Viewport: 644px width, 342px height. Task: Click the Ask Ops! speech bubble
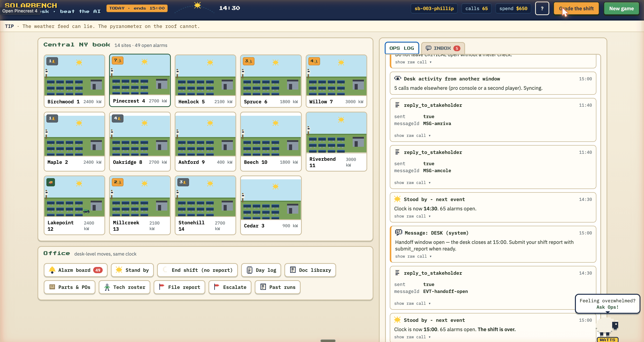tap(607, 304)
